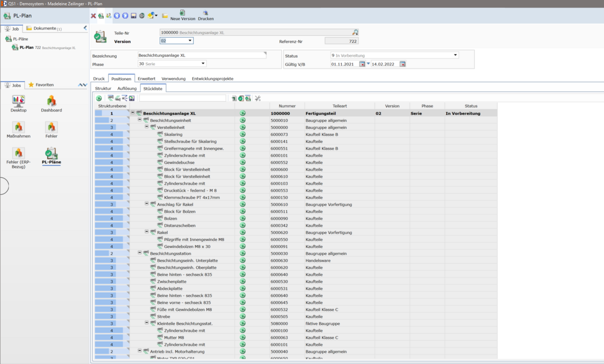
Task: Switch to the Job tab in sidebar
Action: click(12, 29)
